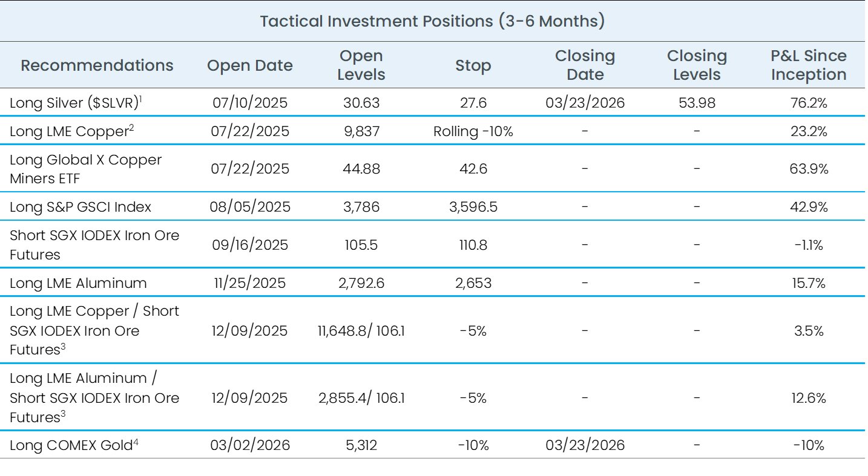Select the 11,648.8/ 106.1 open levels cell
The height and width of the screenshot is (476, 868).
click(362, 331)
